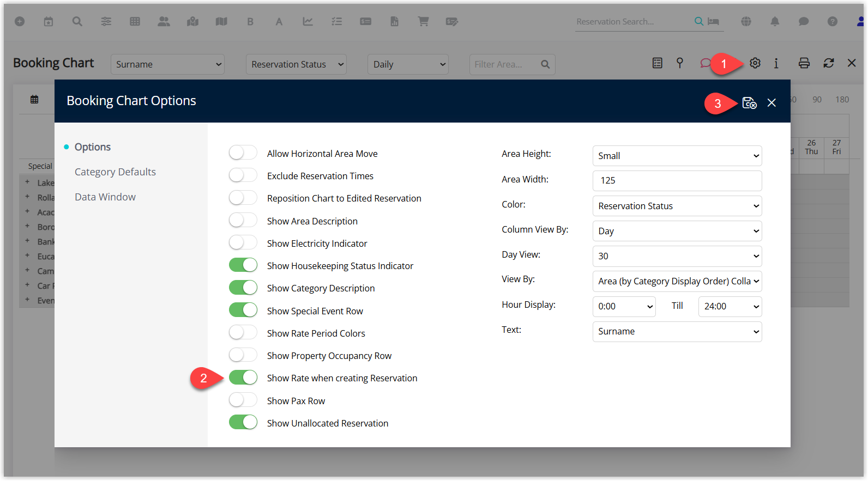Enable Show Area Description

(243, 220)
